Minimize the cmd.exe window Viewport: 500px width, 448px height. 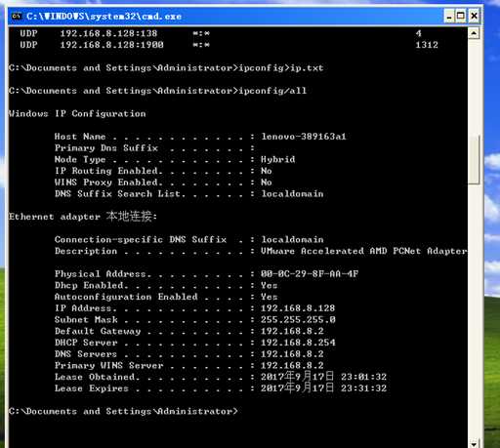[x=449, y=16]
